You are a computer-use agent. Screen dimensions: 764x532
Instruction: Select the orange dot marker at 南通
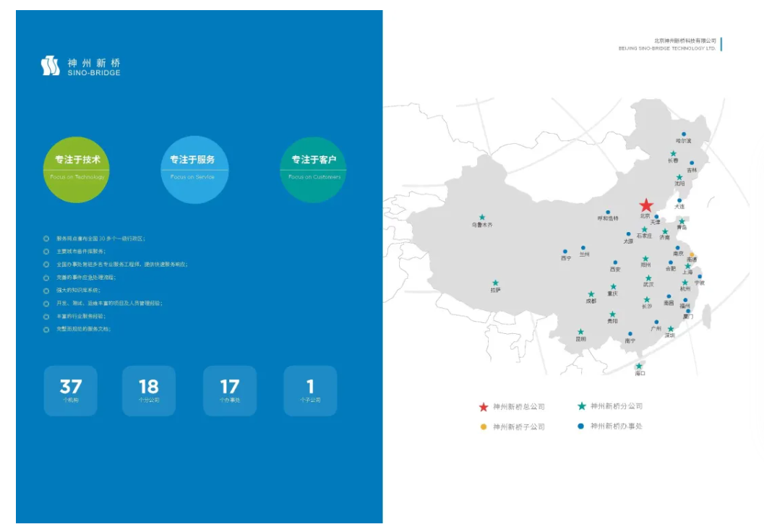(x=692, y=254)
